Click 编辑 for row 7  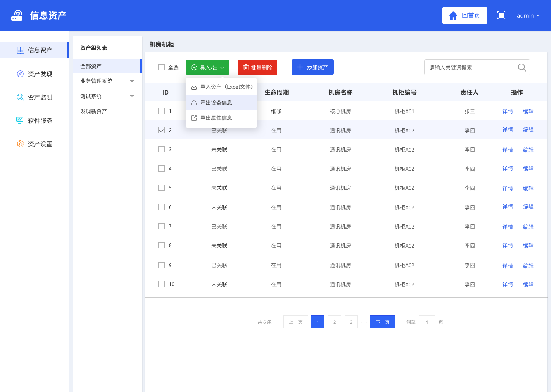click(x=528, y=227)
